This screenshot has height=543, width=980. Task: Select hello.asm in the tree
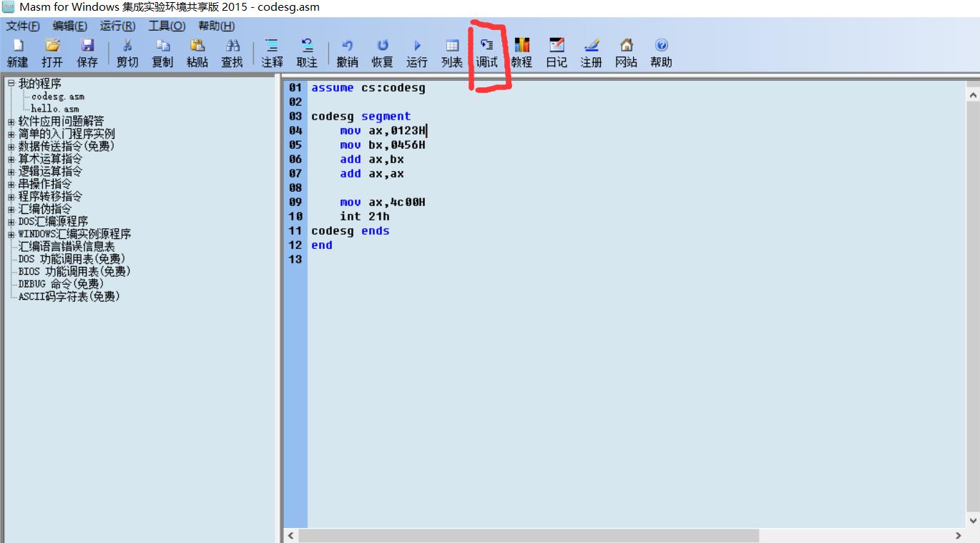(55, 109)
